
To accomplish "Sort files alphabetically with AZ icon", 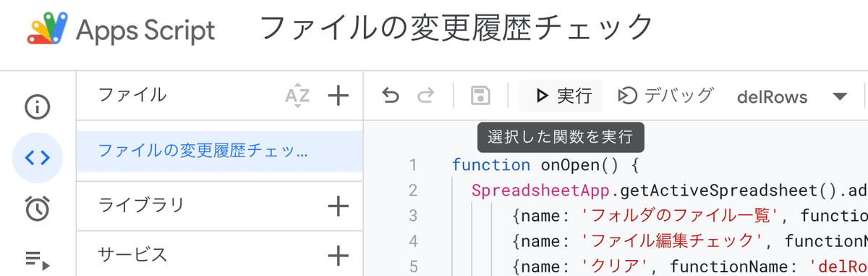I will (x=297, y=95).
